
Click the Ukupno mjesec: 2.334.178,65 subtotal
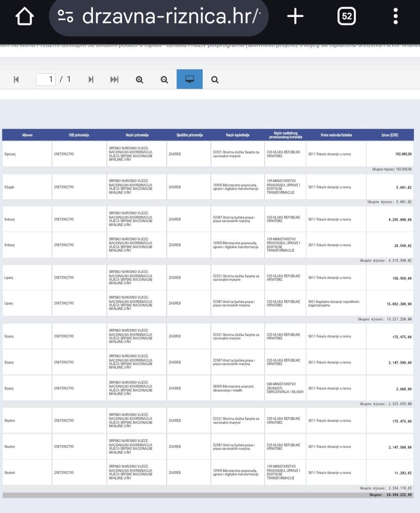[x=385, y=488]
